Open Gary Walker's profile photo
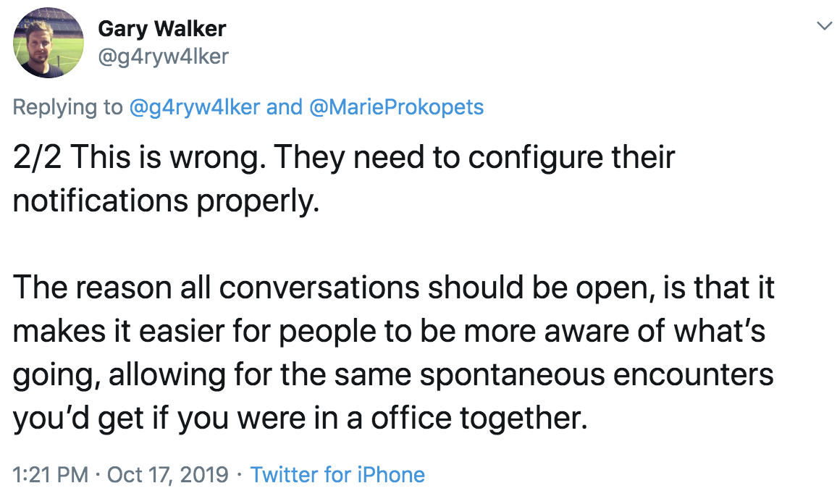The image size is (837, 504). pos(48,43)
